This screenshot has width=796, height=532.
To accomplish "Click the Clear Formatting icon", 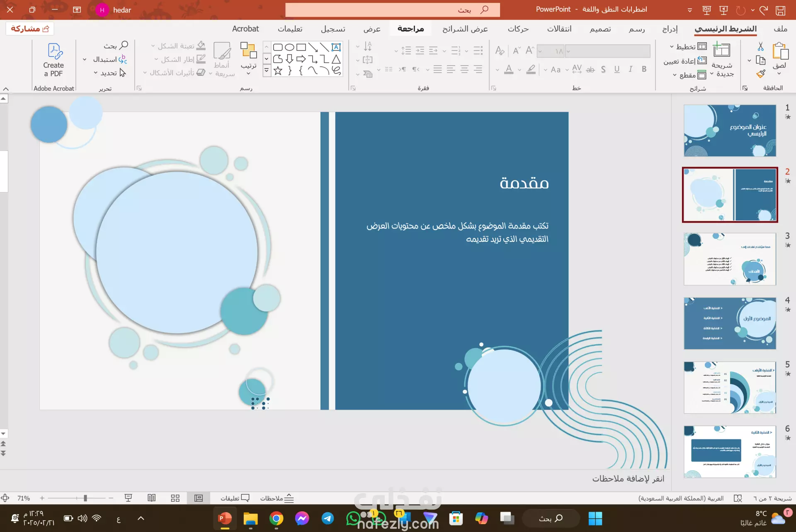I will tap(500, 51).
